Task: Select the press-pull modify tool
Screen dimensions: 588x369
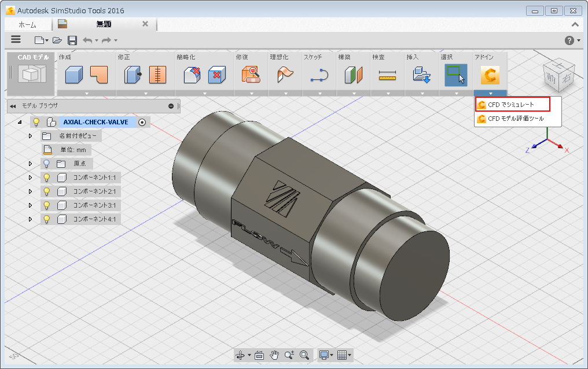Action: [x=133, y=75]
